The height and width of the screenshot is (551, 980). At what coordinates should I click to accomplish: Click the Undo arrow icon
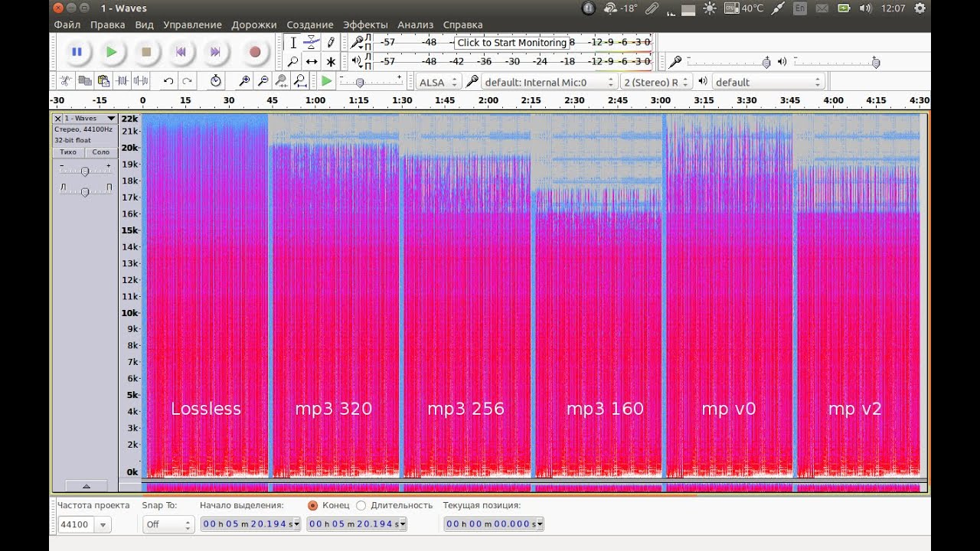coord(168,81)
